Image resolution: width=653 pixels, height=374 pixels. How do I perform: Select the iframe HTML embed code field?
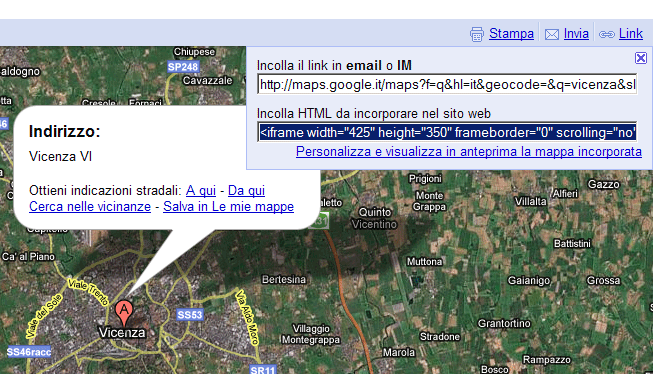pos(447,132)
